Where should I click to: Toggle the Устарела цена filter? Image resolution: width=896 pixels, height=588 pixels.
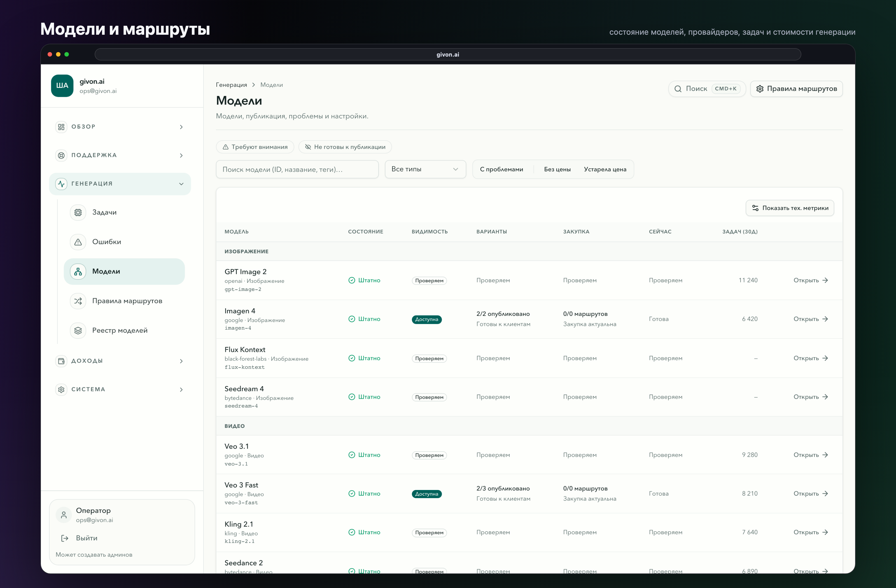pyautogui.click(x=605, y=169)
